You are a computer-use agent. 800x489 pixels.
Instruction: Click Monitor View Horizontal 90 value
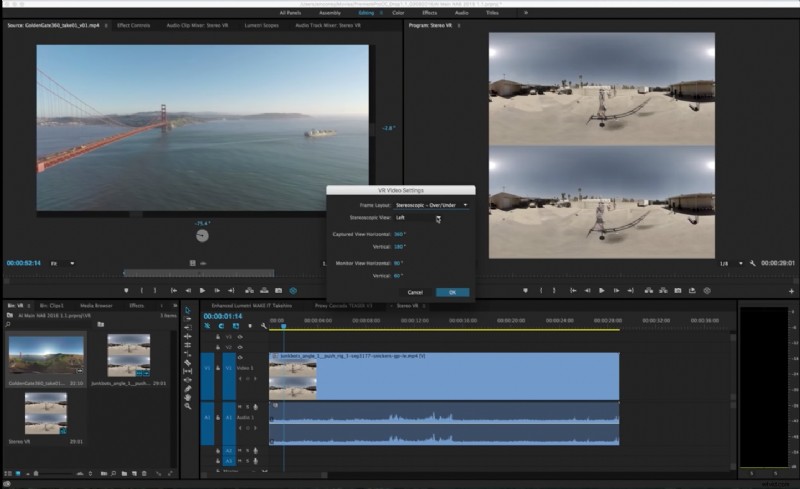[x=398, y=263]
